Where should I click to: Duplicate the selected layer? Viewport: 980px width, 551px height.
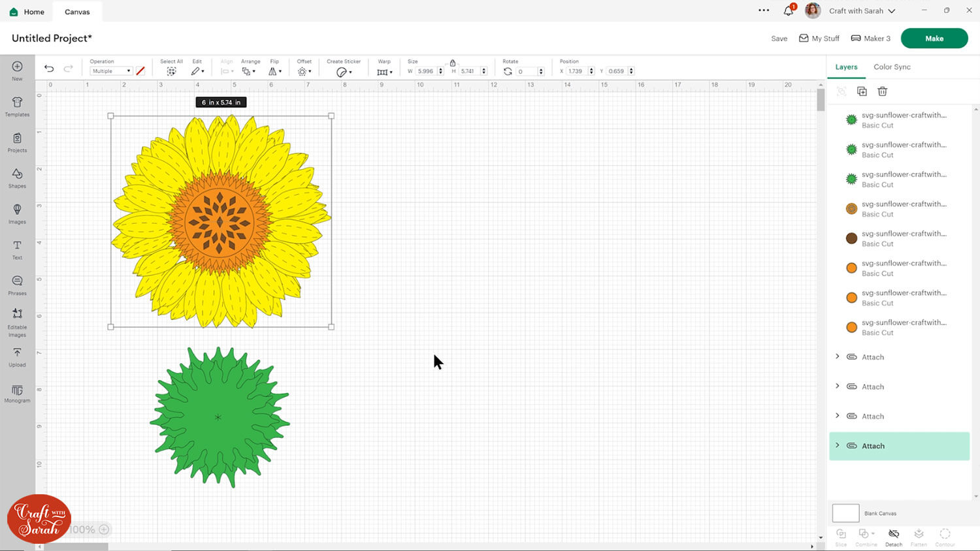[x=862, y=91]
